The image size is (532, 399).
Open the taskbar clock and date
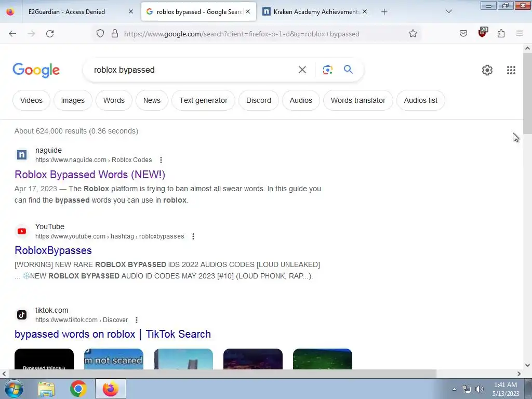[x=506, y=389]
